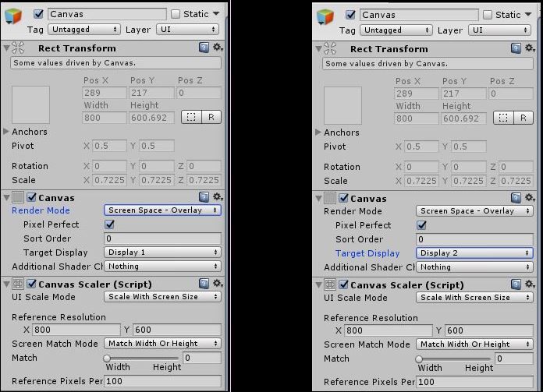This screenshot has height=392, width=543.
Task: Open Canvas component help icon in left inspector
Action: [x=204, y=197]
